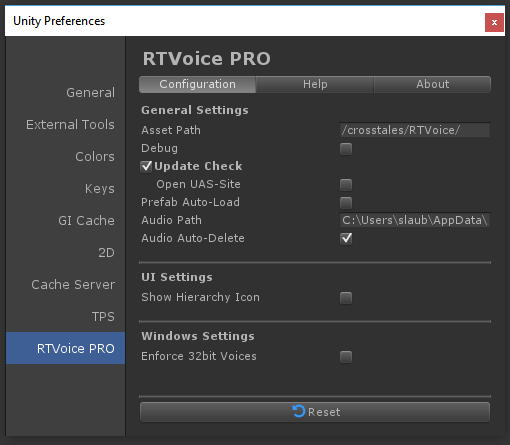Disable Audio Auto-Delete checkbox
This screenshot has height=445, width=510.
(x=346, y=239)
